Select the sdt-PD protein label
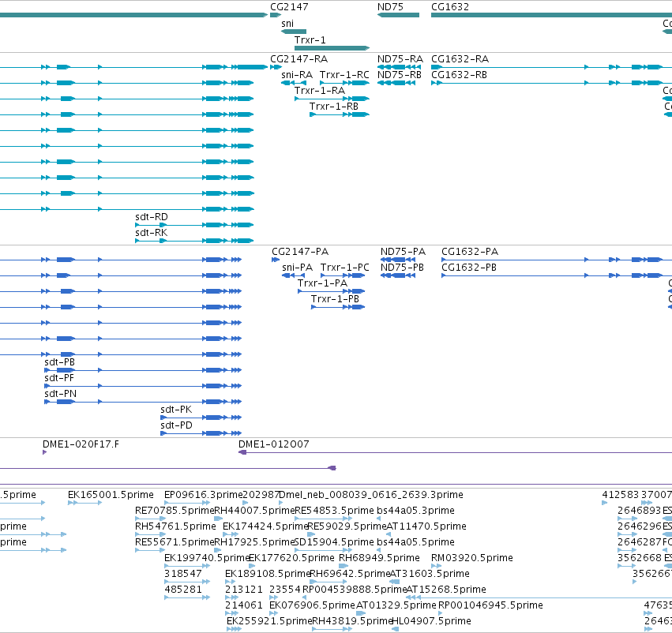The width and height of the screenshot is (672, 633). pyautogui.click(x=176, y=425)
